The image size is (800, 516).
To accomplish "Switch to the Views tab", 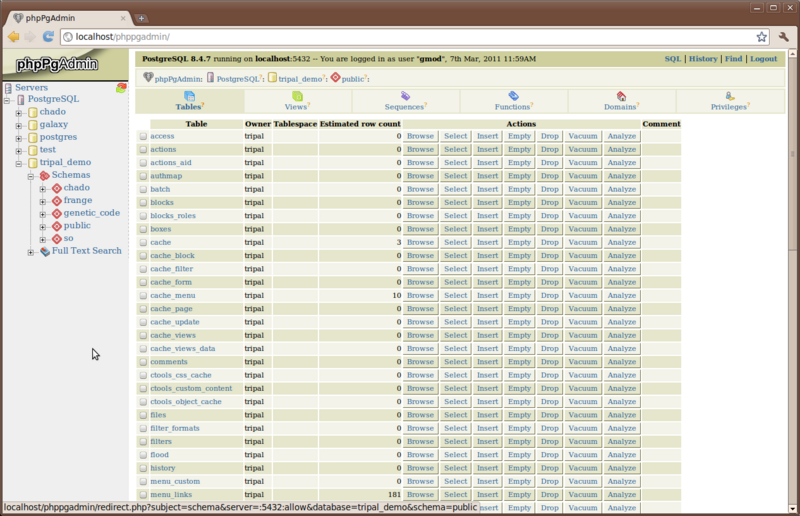I will pos(297,101).
